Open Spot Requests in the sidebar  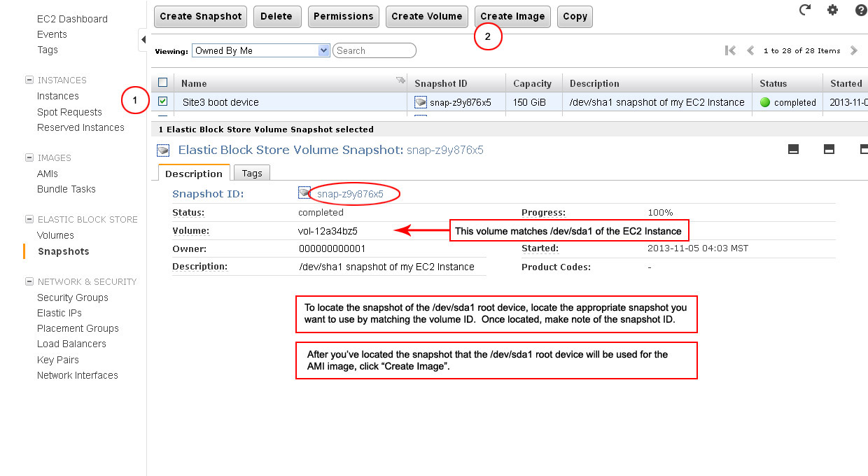69,112
